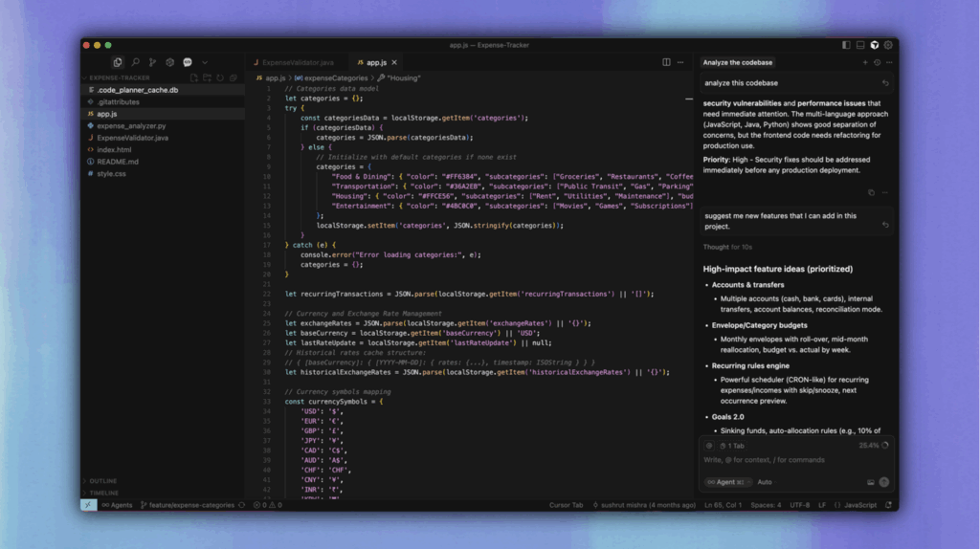Screen dimensions: 980x549
Task: Toggle the bottom panel layout icon
Action: click(860, 45)
